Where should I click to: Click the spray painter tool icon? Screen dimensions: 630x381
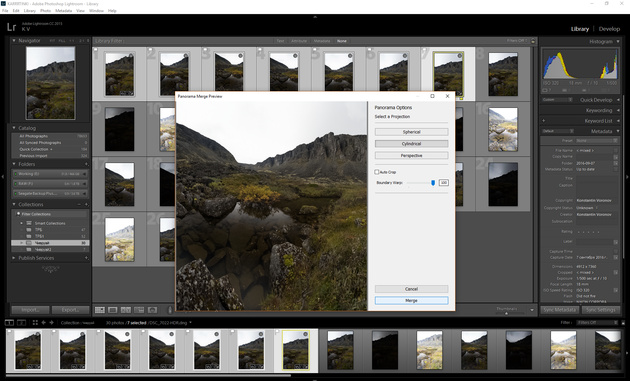click(170, 310)
